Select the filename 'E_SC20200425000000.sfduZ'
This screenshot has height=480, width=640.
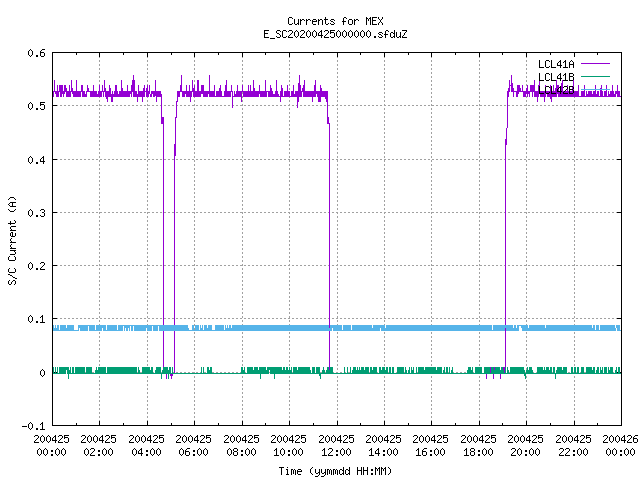coord(335,34)
